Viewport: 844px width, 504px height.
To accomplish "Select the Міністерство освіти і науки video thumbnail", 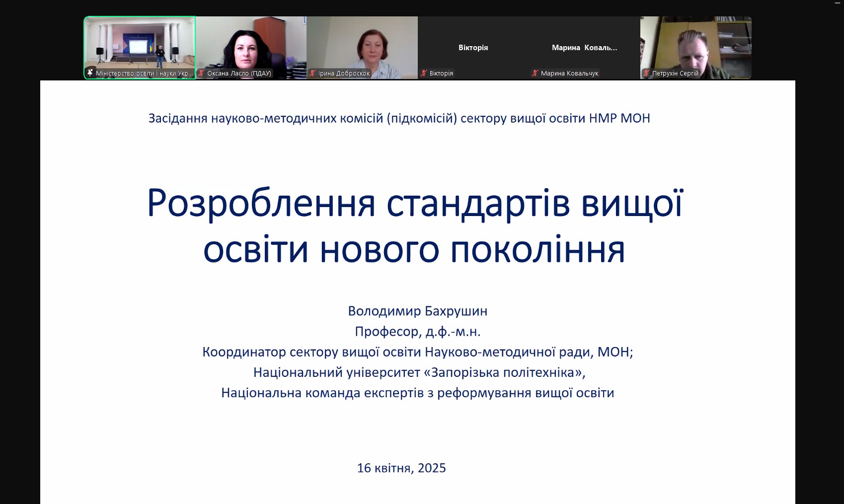I will point(140,48).
